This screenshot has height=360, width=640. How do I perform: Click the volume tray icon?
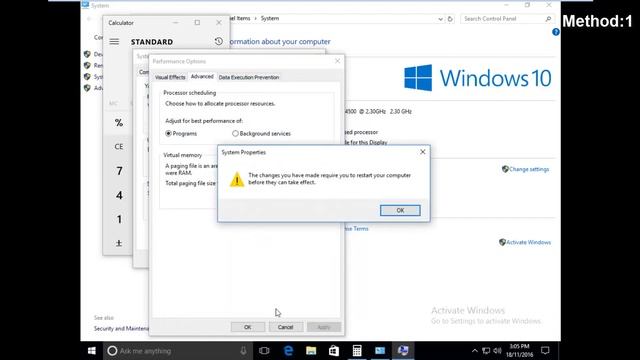(x=497, y=351)
